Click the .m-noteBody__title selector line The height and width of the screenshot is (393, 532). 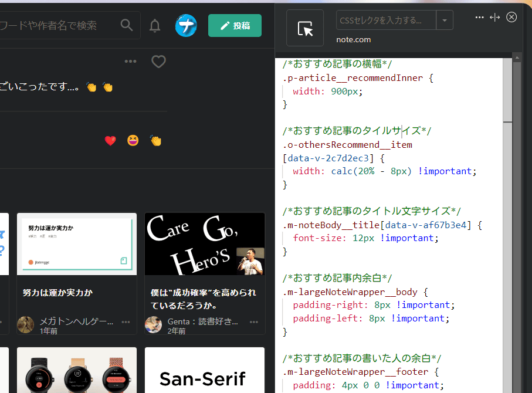[x=382, y=225]
